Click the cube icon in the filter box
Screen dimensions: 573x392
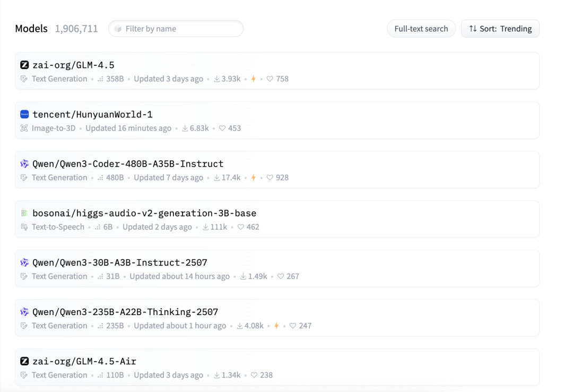tap(118, 29)
